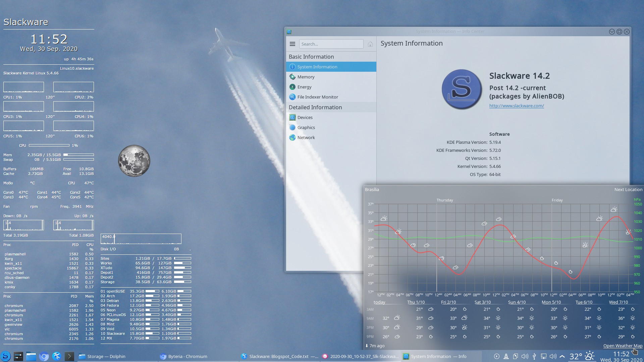Open the Info Center hamburger menu
644x362 pixels.
pos(292,44)
